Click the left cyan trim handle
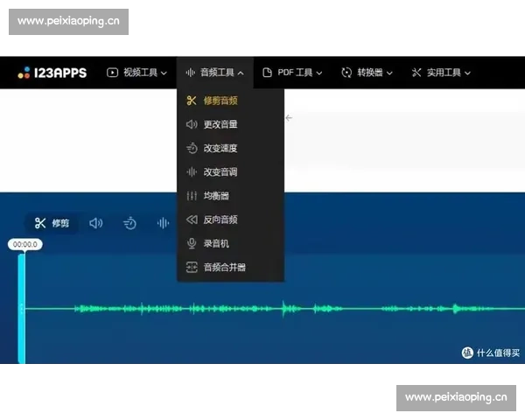The image size is (525, 420). [x=22, y=308]
